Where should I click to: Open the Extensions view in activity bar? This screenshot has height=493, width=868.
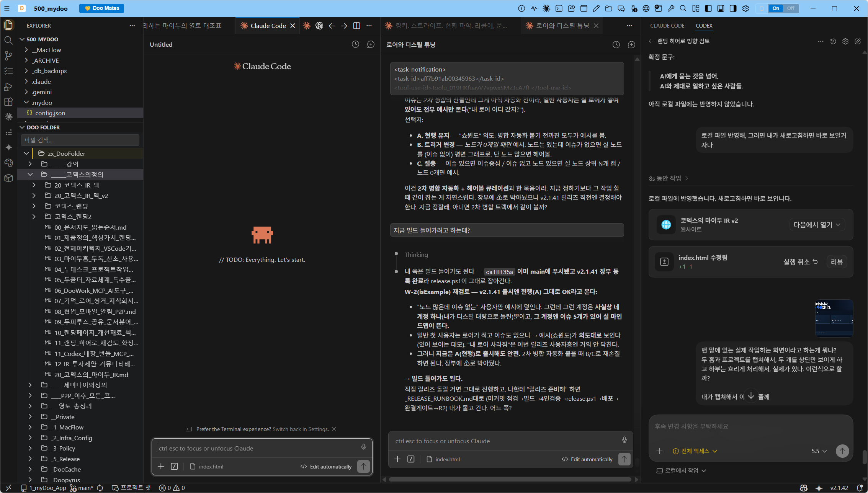click(8, 102)
